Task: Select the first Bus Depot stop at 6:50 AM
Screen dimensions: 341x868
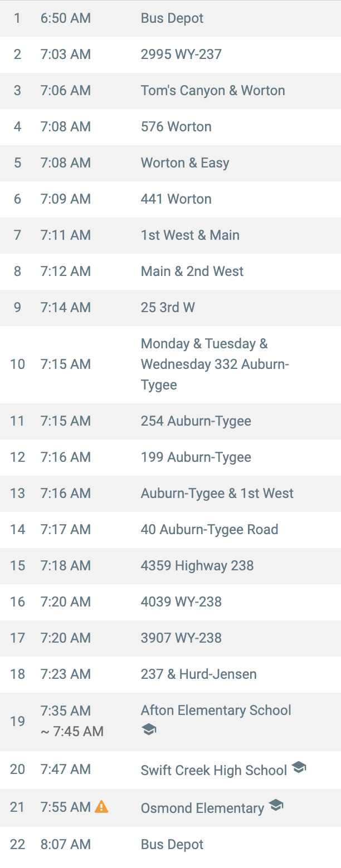Action: pyautogui.click(x=172, y=18)
